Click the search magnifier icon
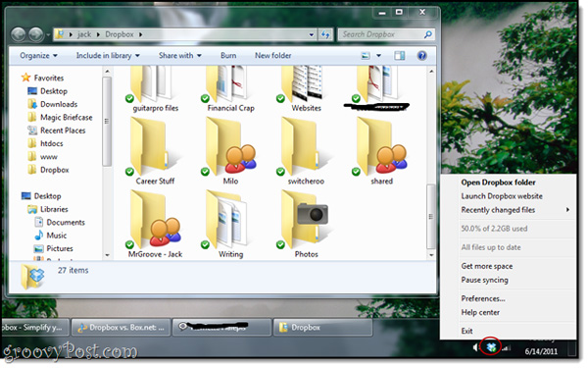This screenshot has width=588, height=368. tap(427, 34)
